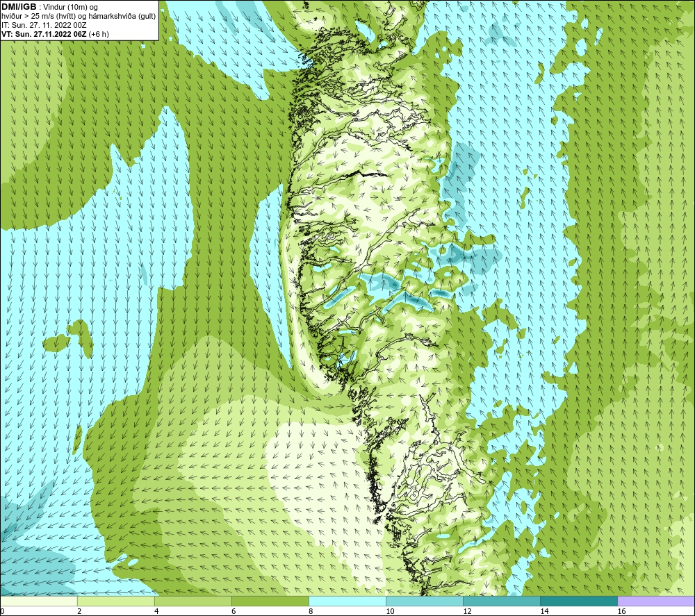Click the dark teal 14–16 m/s legend swatch
This screenshot has width=695, height=616.
pos(578,601)
